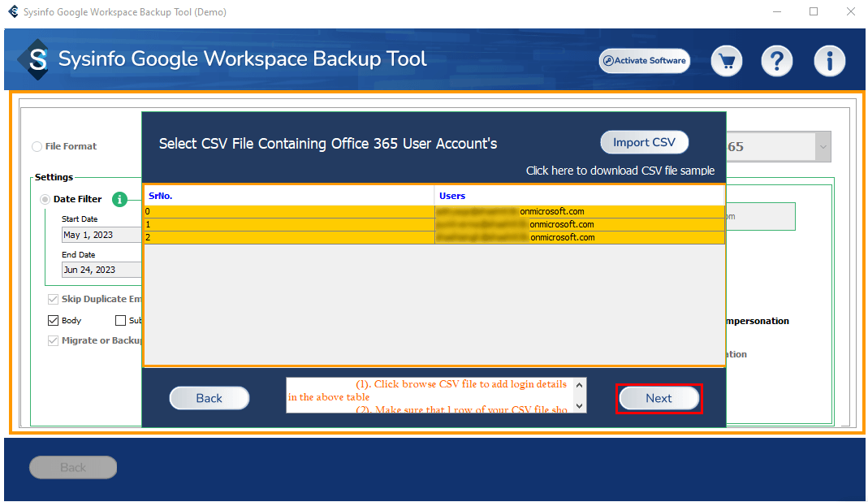Click the Date Filter green info icon
The width and height of the screenshot is (868, 502).
point(119,199)
